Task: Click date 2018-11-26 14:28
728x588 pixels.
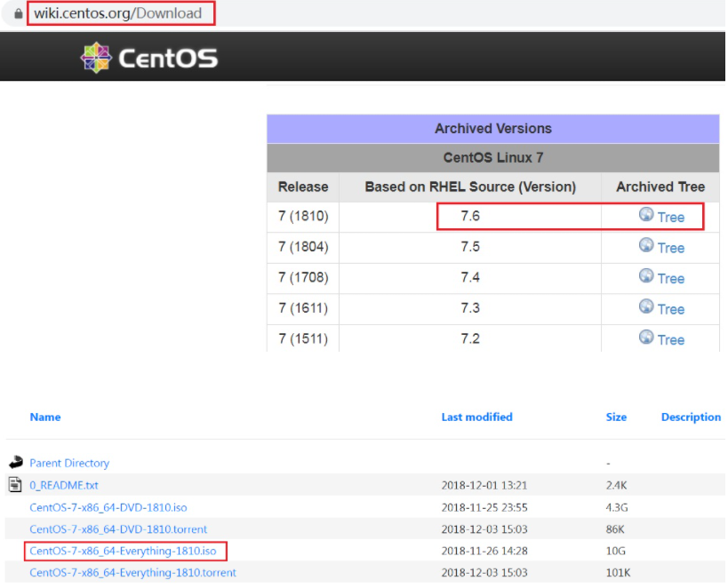Action: (484, 551)
